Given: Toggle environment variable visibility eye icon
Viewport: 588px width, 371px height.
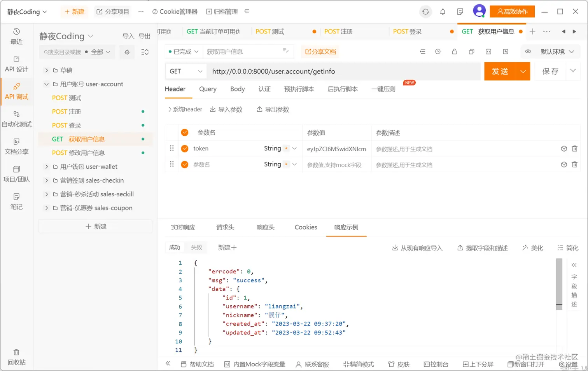Looking at the screenshot, I should [x=528, y=51].
